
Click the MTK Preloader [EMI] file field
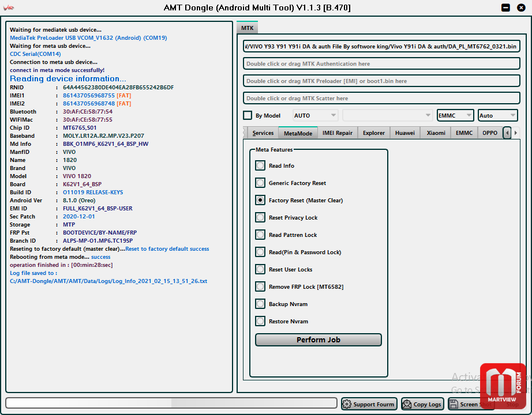381,81
